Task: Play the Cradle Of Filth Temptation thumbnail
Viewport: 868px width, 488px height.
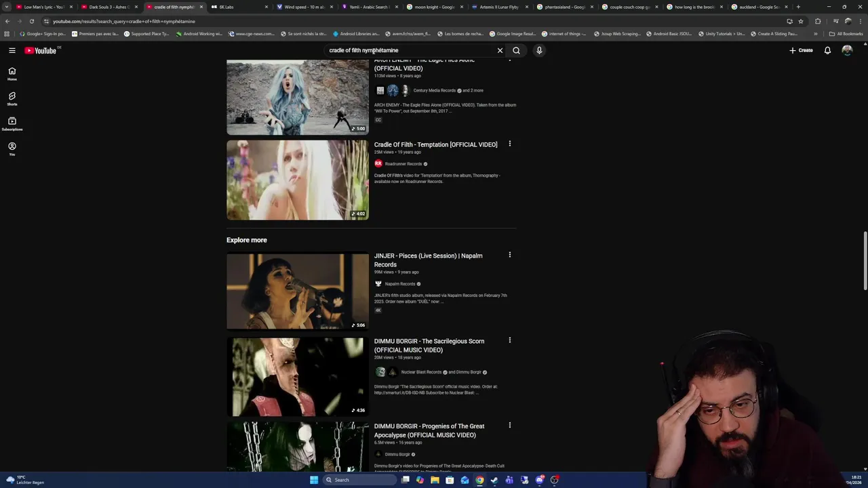Action: coord(298,180)
